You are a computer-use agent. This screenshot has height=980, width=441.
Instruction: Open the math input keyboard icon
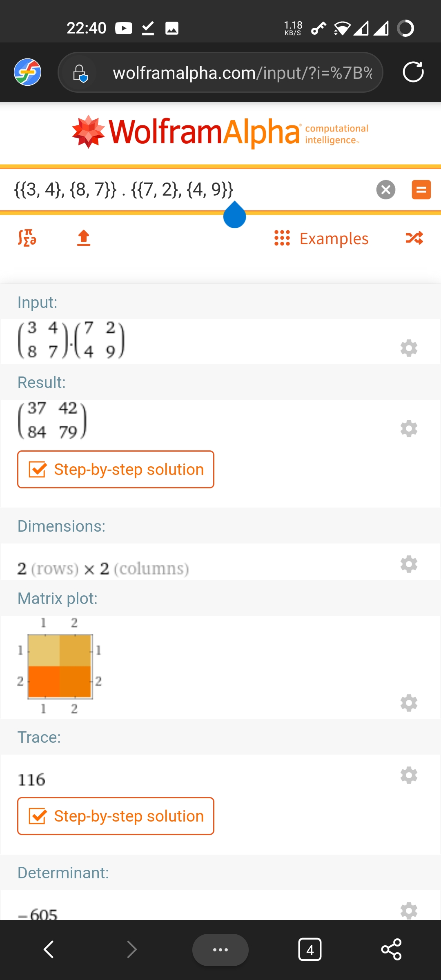[27, 238]
